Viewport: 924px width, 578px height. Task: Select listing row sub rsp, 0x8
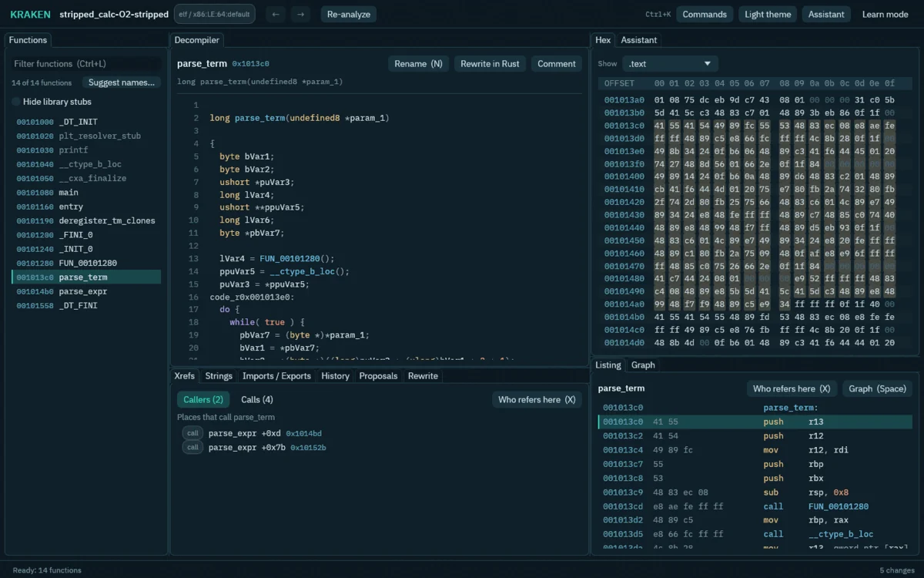755,492
